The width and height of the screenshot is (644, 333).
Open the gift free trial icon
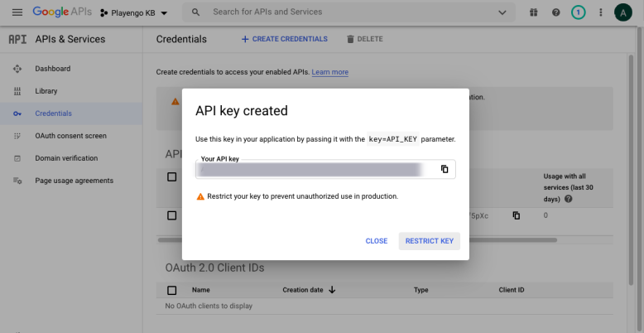point(534,12)
